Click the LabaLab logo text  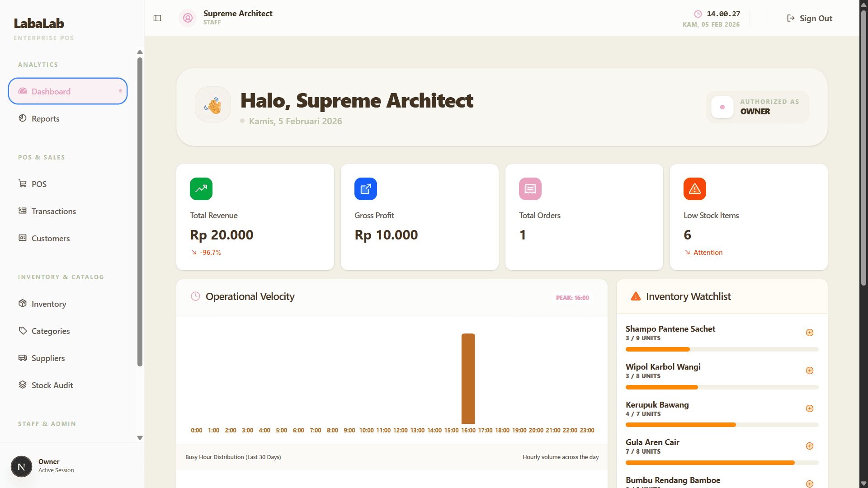(x=39, y=23)
